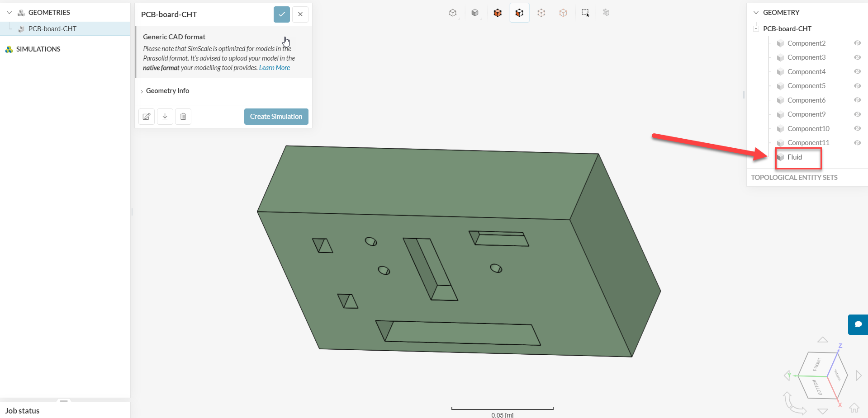Activate volume selection mode, the solid orange cube
Screen dimensions: 868x418
click(x=498, y=13)
